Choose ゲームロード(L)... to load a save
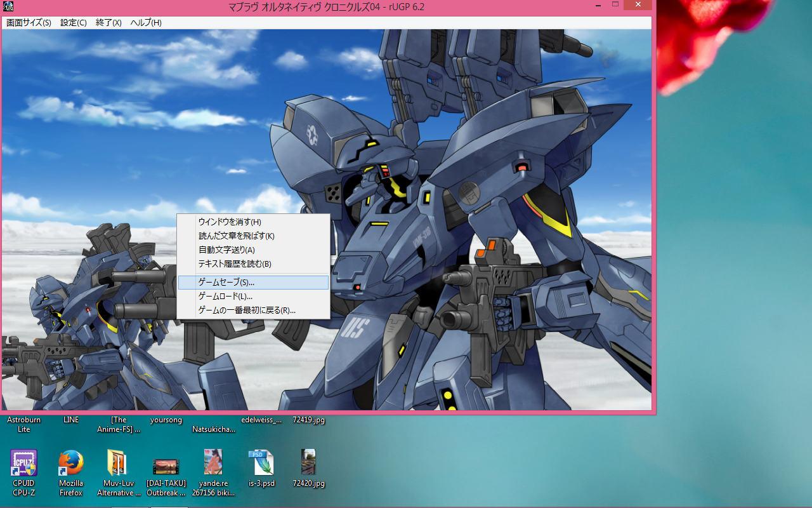This screenshot has width=812, height=508. [x=253, y=296]
